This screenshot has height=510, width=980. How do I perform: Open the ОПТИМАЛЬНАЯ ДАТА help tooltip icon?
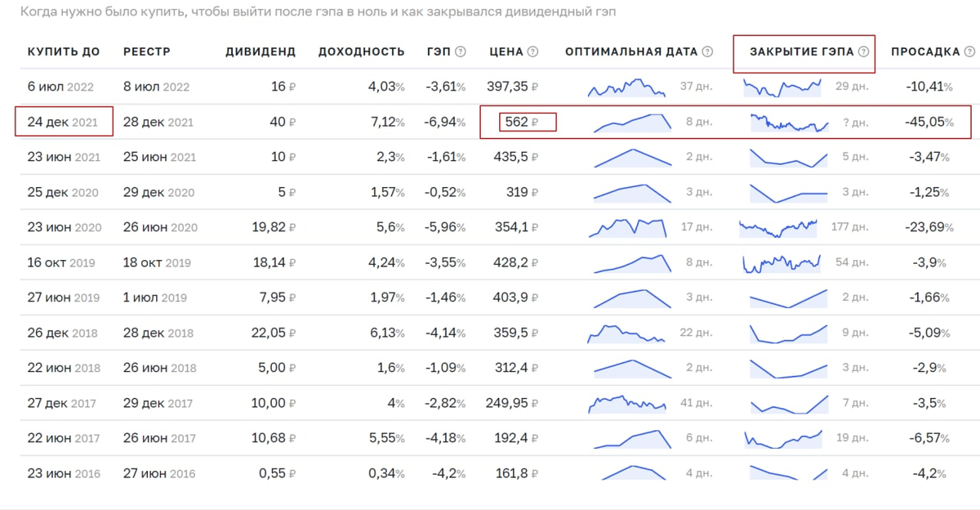pos(707,51)
